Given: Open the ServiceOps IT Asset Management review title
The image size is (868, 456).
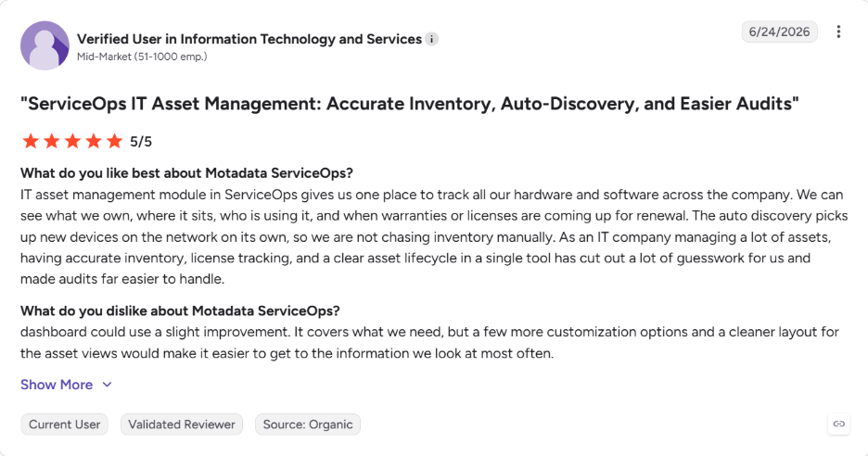Looking at the screenshot, I should 410,104.
